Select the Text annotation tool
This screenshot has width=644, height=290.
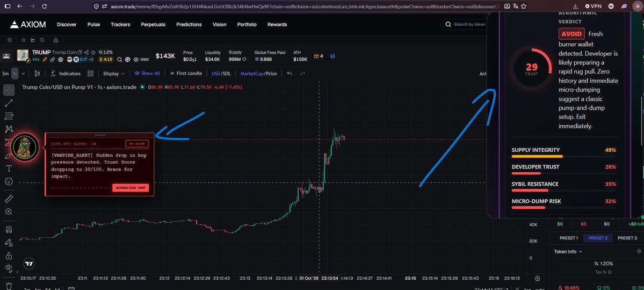pos(9,168)
